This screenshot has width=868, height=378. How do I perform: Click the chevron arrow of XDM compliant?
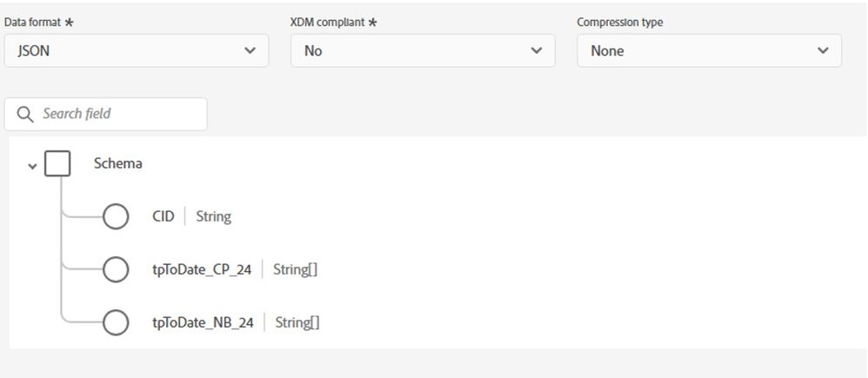pos(537,51)
